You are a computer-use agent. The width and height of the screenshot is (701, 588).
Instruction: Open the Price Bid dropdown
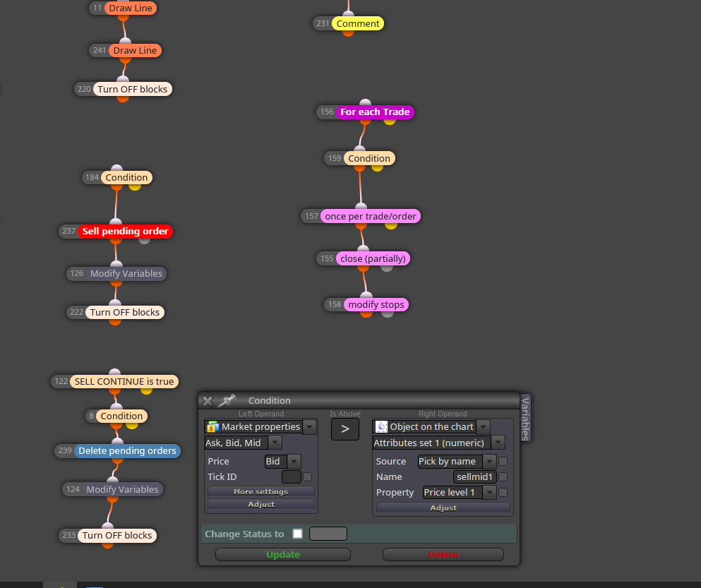(x=294, y=462)
